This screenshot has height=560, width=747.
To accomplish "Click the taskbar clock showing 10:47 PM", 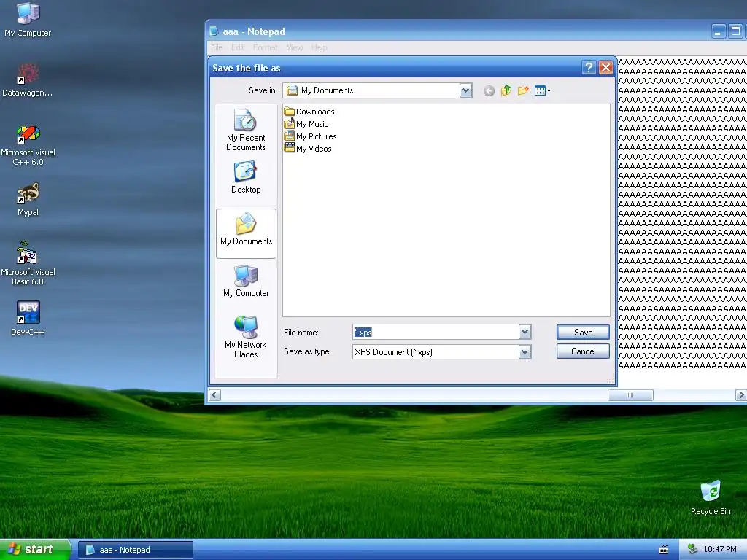I will 720,550.
